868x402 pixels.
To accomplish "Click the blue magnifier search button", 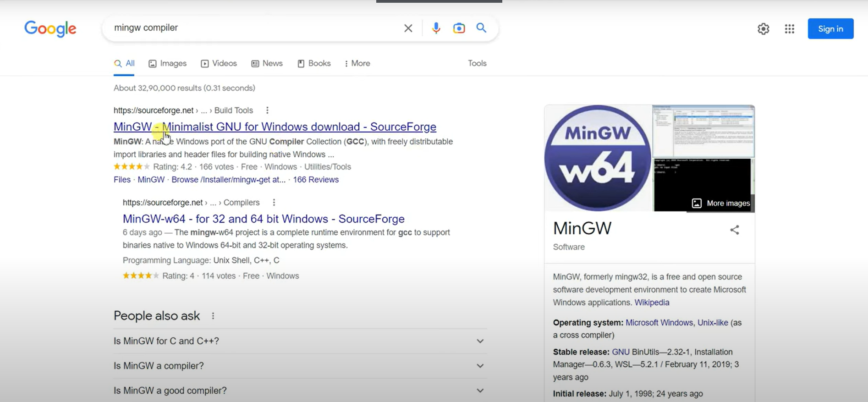I will pyautogui.click(x=481, y=28).
